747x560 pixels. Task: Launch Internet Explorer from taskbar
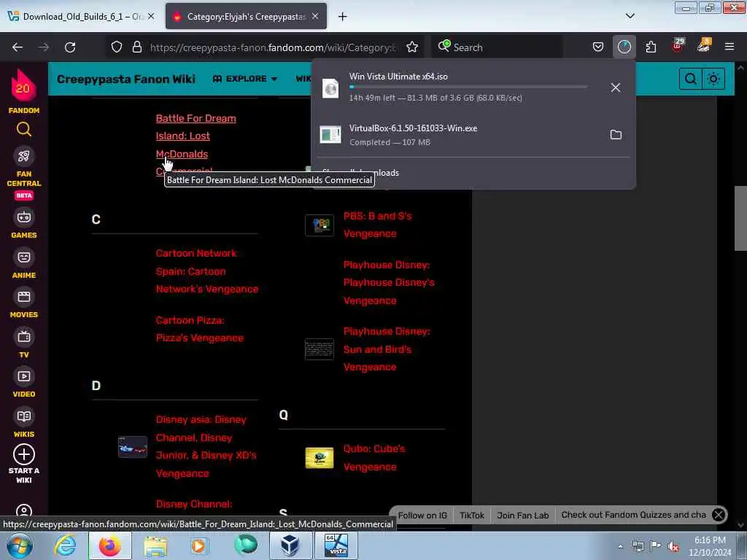(65, 545)
